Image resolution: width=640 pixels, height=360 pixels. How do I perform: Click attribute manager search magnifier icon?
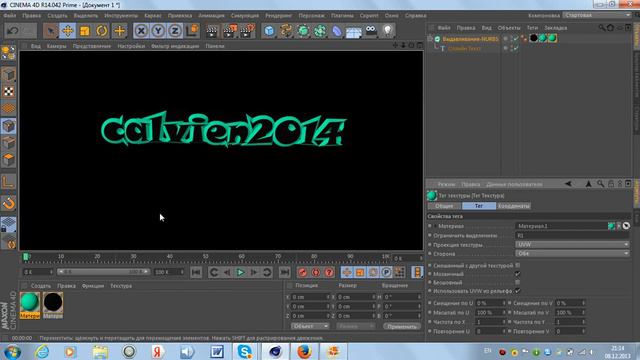tap(600, 184)
